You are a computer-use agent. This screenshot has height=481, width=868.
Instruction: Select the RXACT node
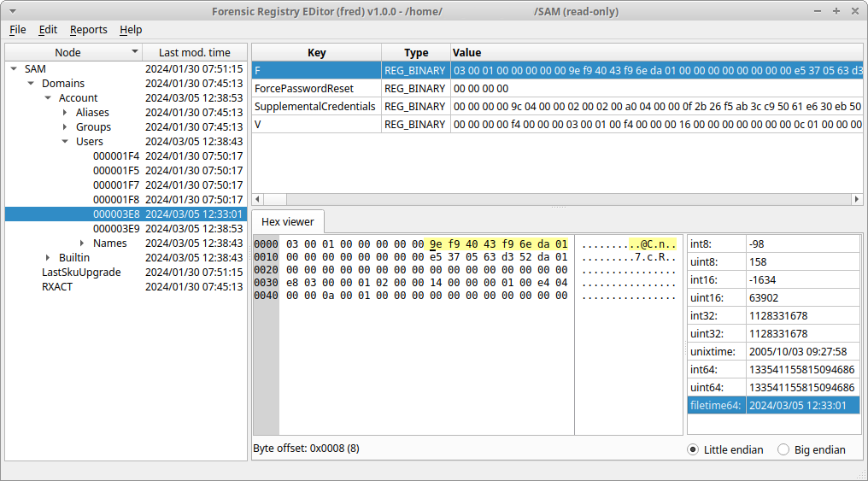57,287
